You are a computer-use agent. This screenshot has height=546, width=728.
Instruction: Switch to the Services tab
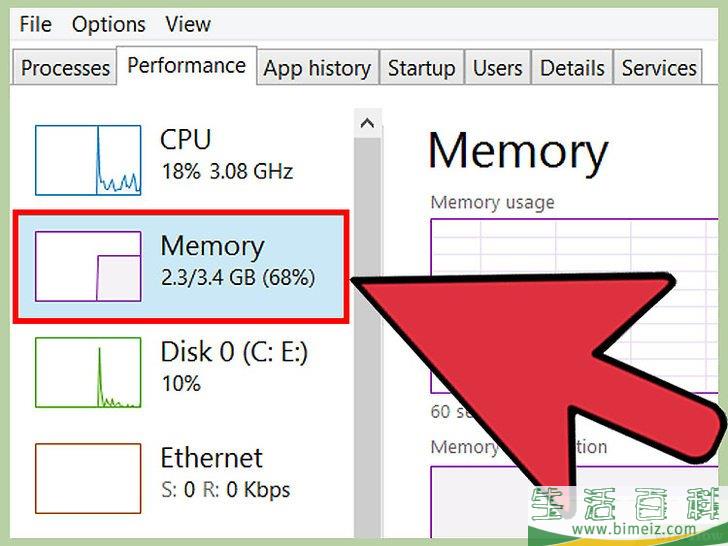click(x=658, y=68)
